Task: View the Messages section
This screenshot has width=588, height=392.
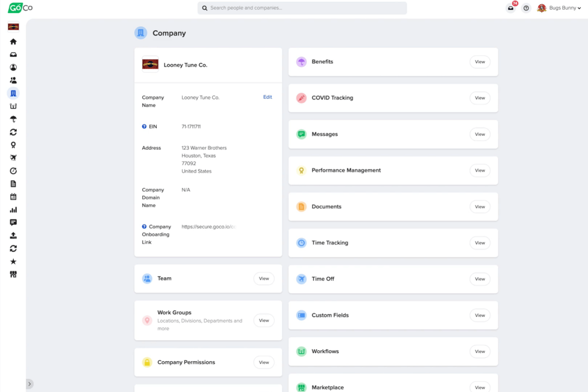Action: click(480, 134)
